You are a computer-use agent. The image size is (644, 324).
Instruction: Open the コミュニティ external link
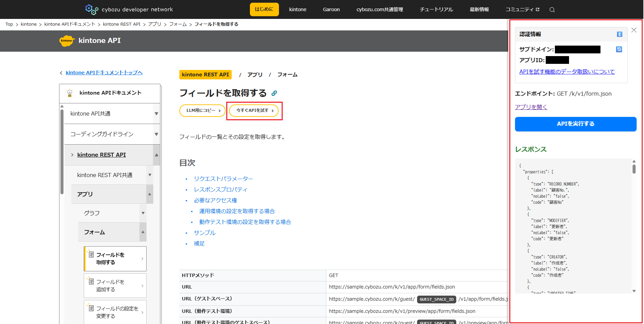click(522, 9)
